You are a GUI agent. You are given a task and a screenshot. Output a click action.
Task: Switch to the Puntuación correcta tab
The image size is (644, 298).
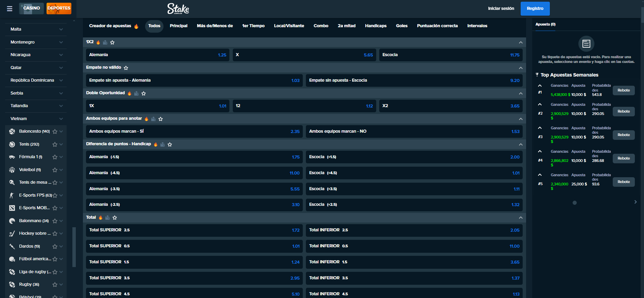tap(437, 26)
